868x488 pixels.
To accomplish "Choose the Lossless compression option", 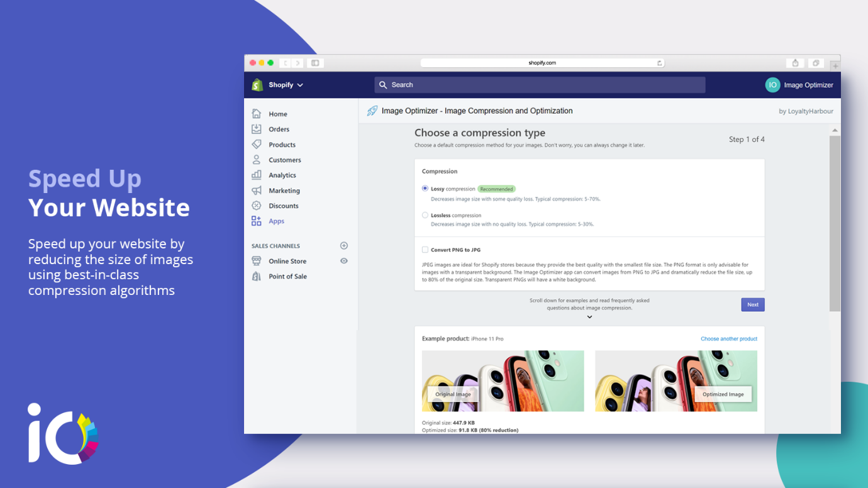I will click(425, 215).
